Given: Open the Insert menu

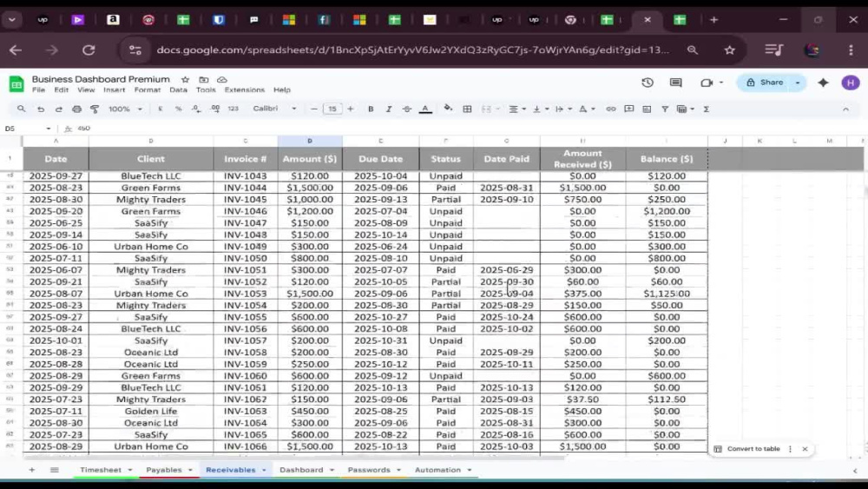Looking at the screenshot, I should click(114, 89).
